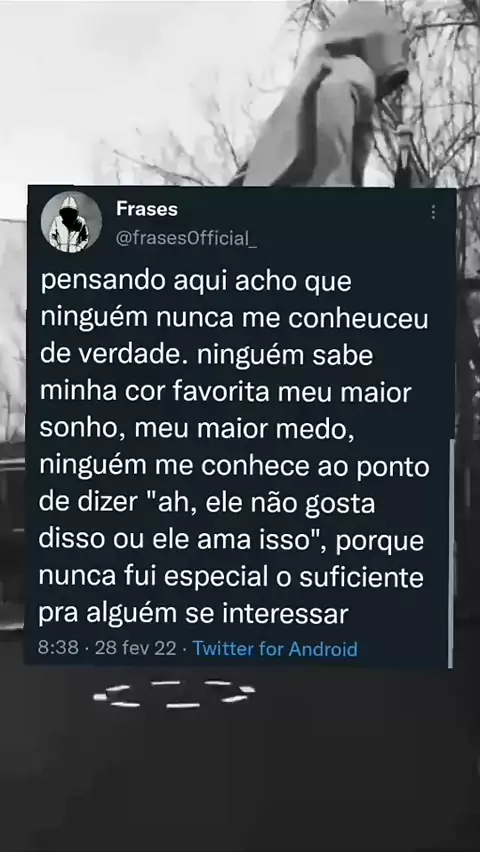Tap the last line "pra alguém se interessar"
The image size is (480, 852).
coord(194,615)
